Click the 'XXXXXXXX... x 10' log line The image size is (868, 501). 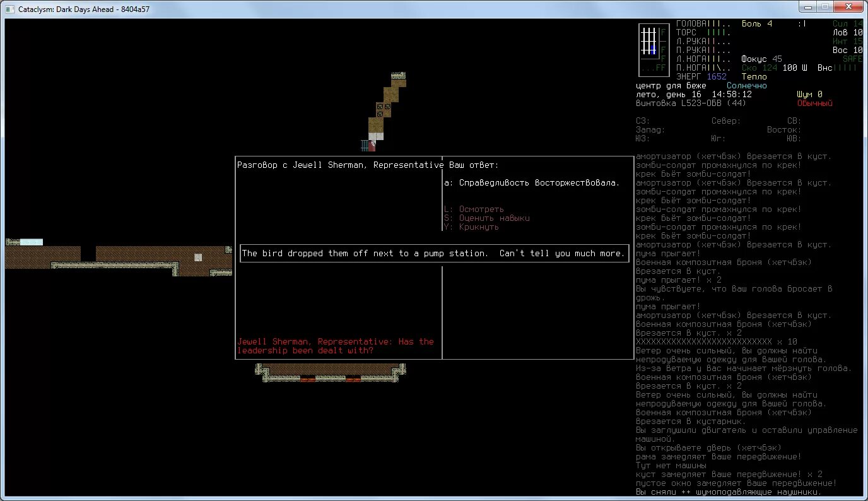click(x=717, y=342)
